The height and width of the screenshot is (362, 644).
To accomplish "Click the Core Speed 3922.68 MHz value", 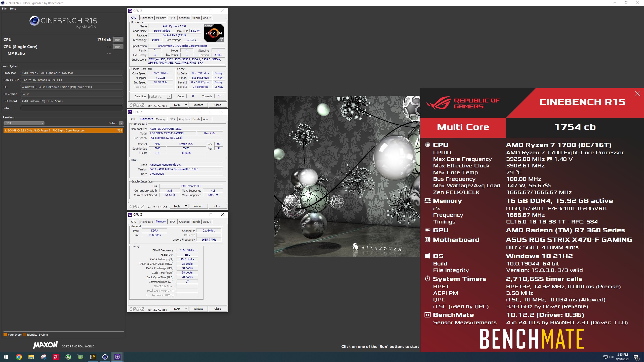I will pos(160,73).
